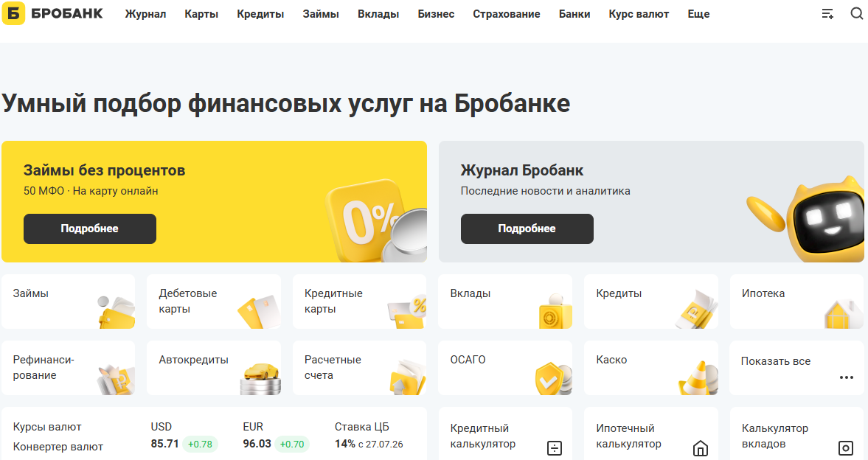This screenshot has width=868, height=460.
Task: Click the Бробанк logo icon
Action: pos(13,13)
